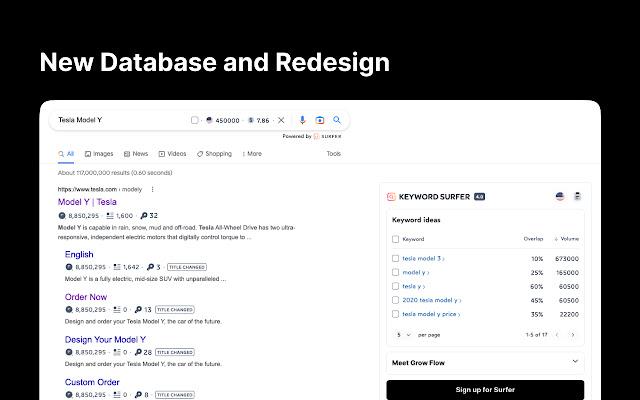Click the key icon beside 13 under Order Now
Image resolution: width=640 pixels, height=400 pixels.
pos(138,309)
